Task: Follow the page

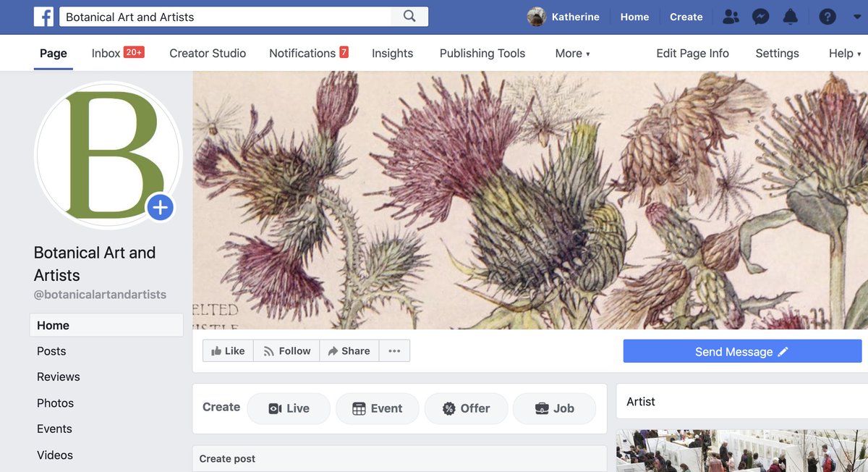Action: (x=286, y=350)
